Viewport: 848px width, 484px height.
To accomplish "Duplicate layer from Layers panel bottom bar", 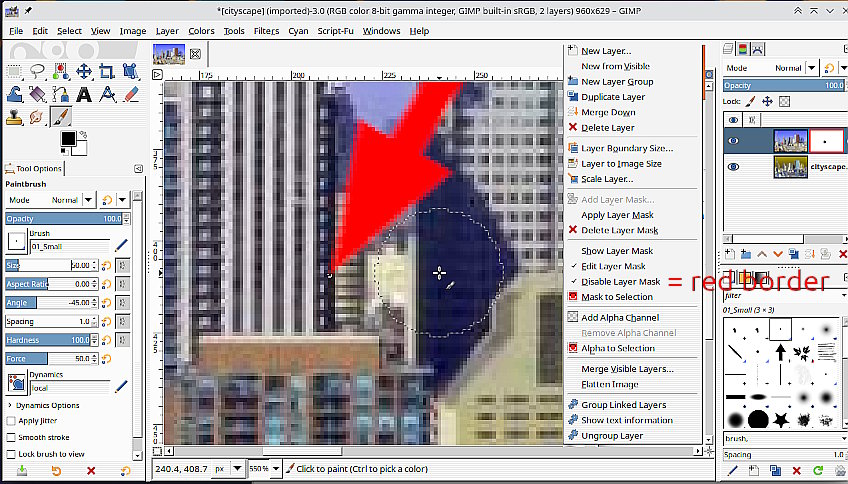I will [793, 253].
